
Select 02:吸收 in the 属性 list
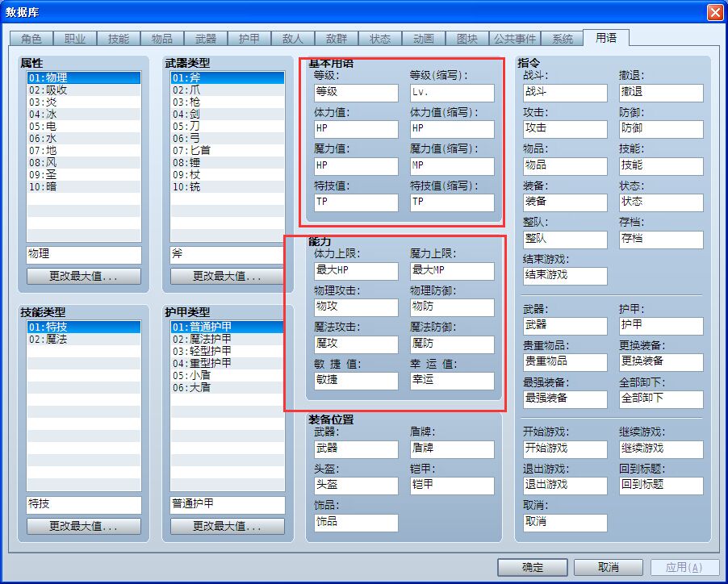click(84, 90)
